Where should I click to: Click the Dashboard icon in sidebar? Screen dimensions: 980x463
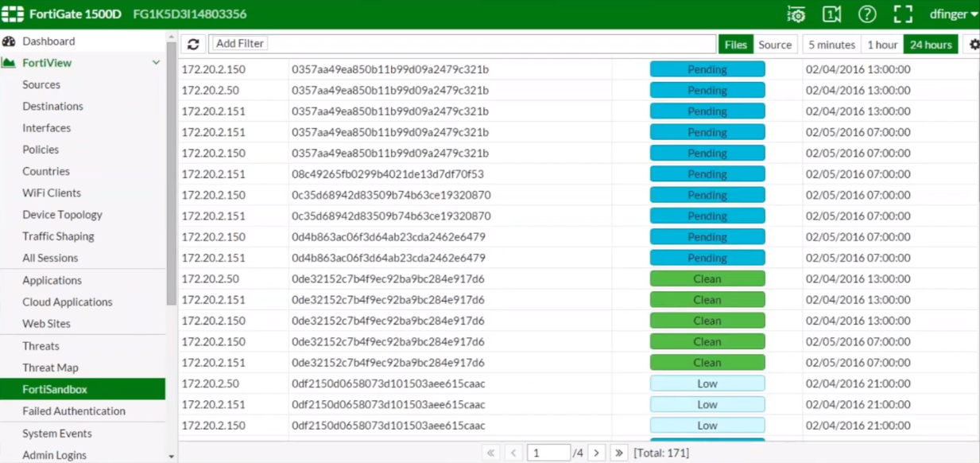[x=9, y=41]
